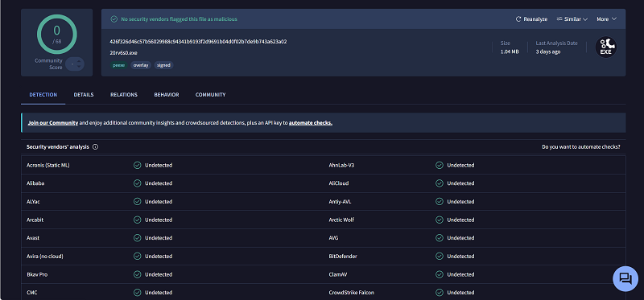
Task: Click the 1.04 MB size value
Action: tap(510, 51)
